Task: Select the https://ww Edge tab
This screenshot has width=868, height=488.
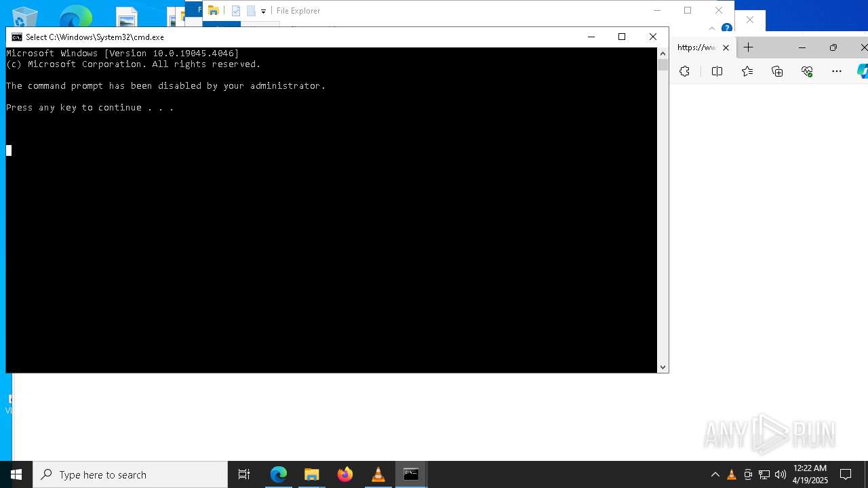Action: click(x=697, y=47)
